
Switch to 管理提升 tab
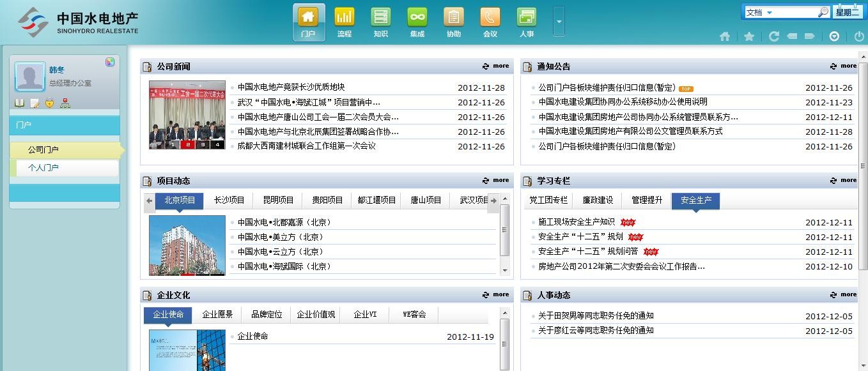pyautogui.click(x=647, y=200)
